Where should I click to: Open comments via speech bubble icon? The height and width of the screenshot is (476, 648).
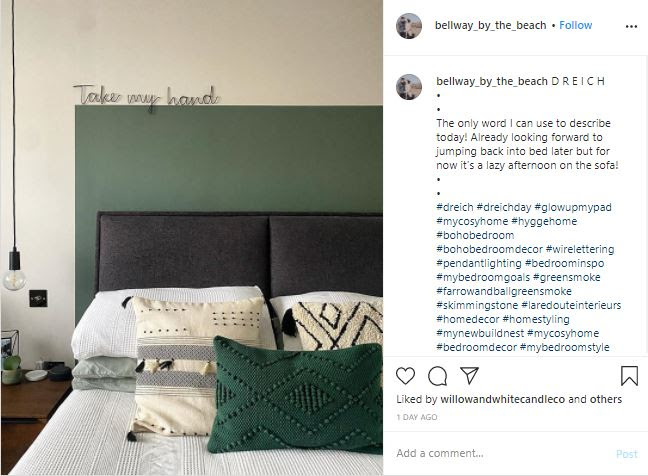[437, 376]
